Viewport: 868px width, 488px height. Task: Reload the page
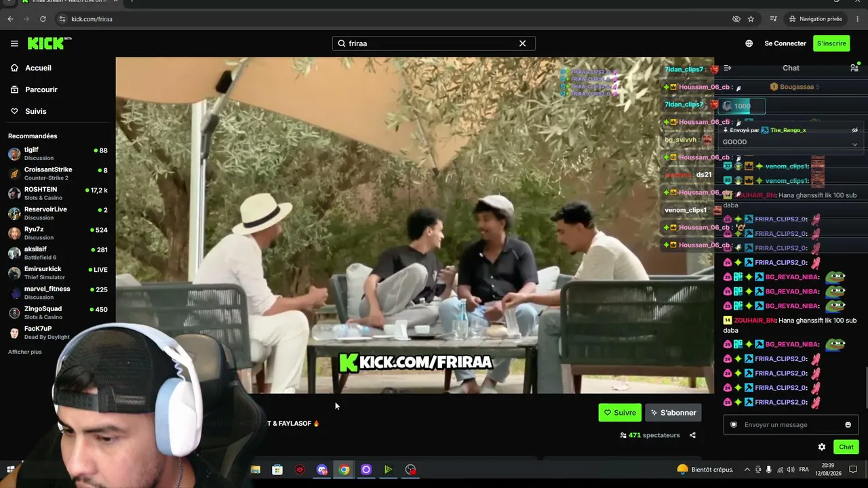[x=43, y=19]
